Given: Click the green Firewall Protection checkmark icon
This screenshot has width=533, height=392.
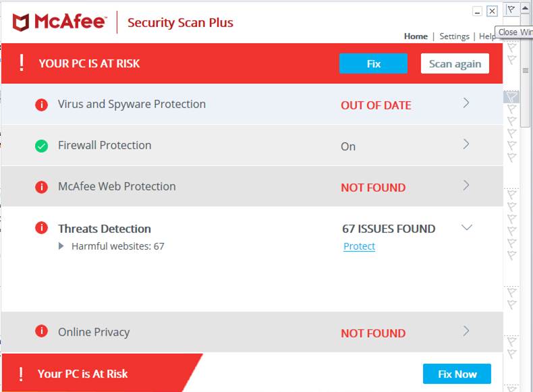Looking at the screenshot, I should [x=41, y=146].
